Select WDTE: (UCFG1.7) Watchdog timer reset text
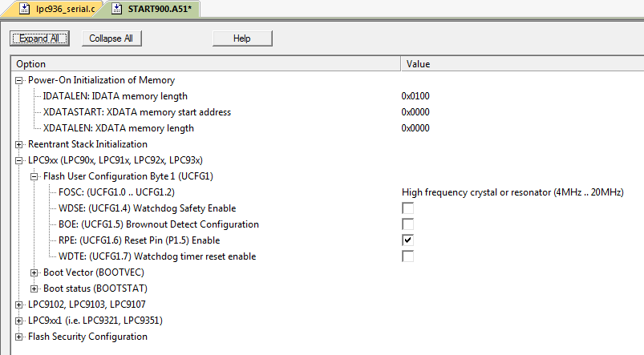Screen dimensions: 644x355 tap(157, 256)
